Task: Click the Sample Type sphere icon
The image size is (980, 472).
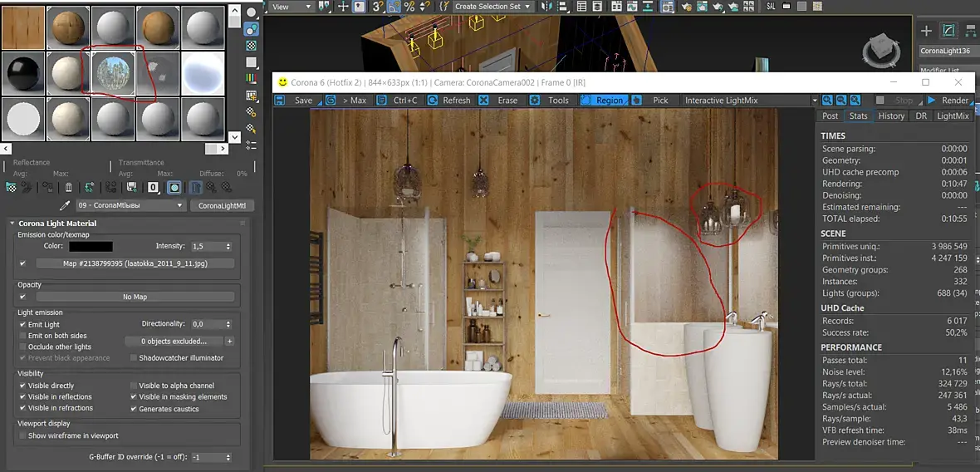Action: click(x=252, y=12)
